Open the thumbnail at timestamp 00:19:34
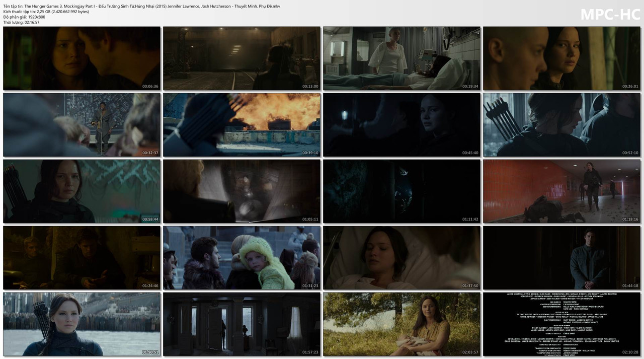 tap(401, 58)
